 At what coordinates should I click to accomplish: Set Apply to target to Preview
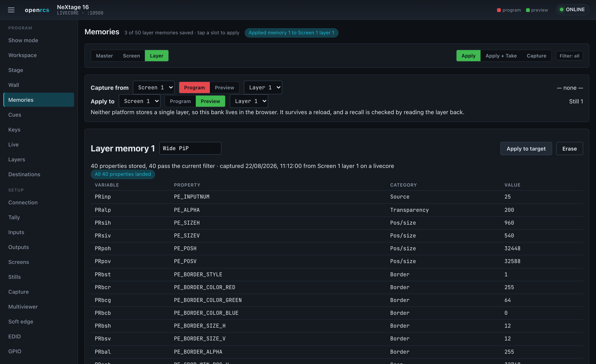click(210, 101)
